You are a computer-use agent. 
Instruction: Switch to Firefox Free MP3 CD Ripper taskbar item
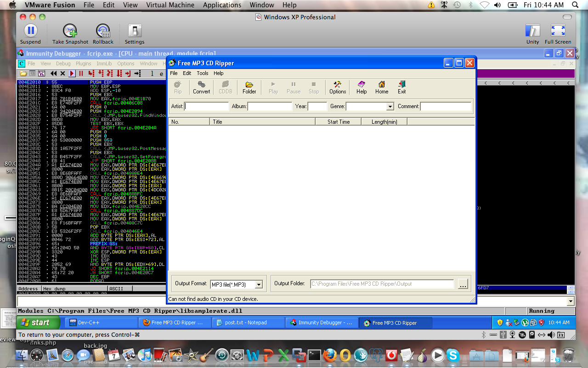point(174,322)
